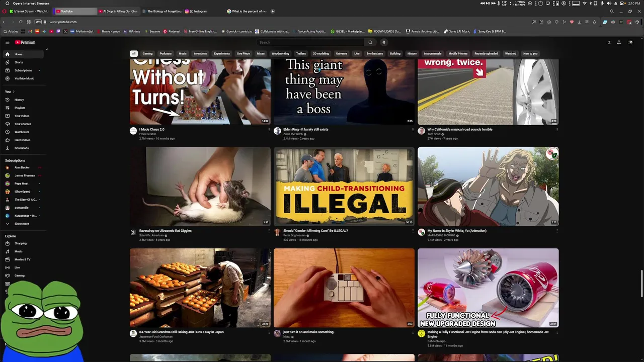644x362 pixels.
Task: Open the notifications bell
Action: (x=619, y=42)
